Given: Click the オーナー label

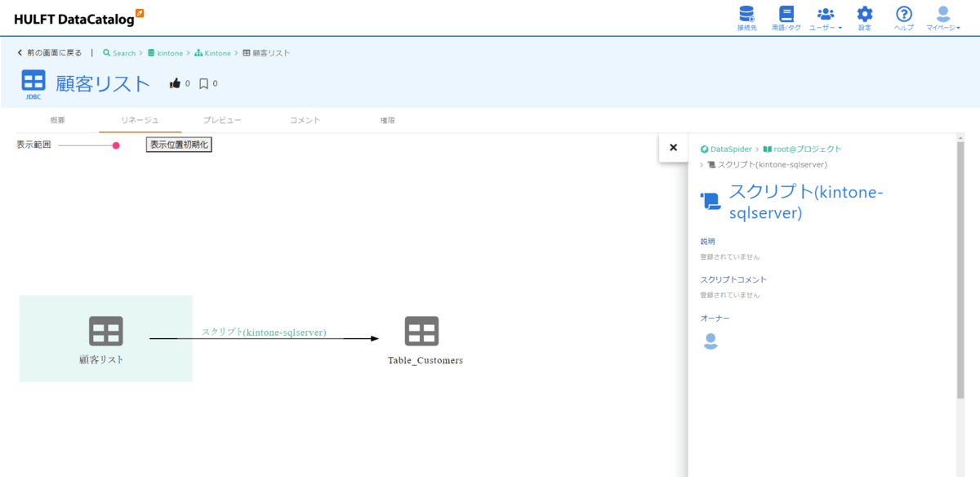Looking at the screenshot, I should click(x=715, y=319).
